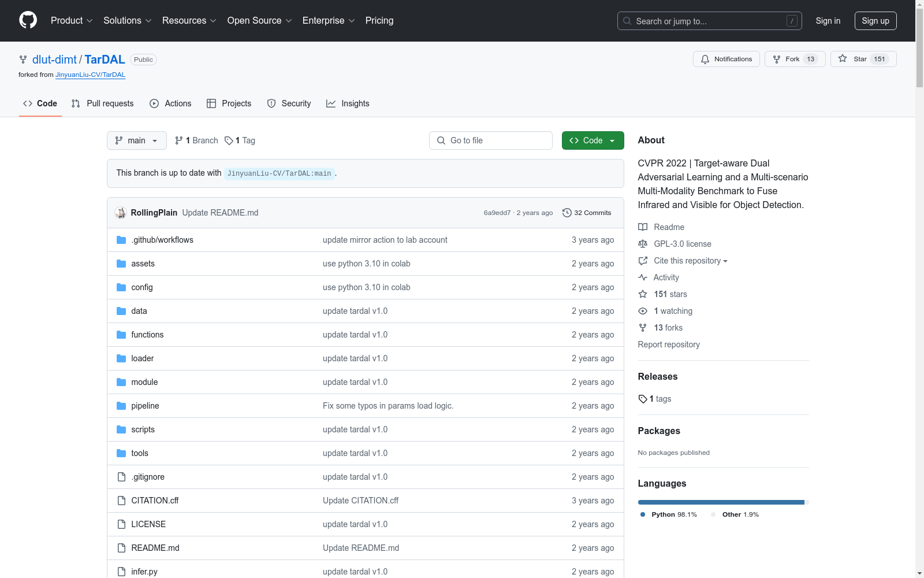
Task: Open 'Fix some typos in params load logic' commit
Action: click(x=388, y=406)
